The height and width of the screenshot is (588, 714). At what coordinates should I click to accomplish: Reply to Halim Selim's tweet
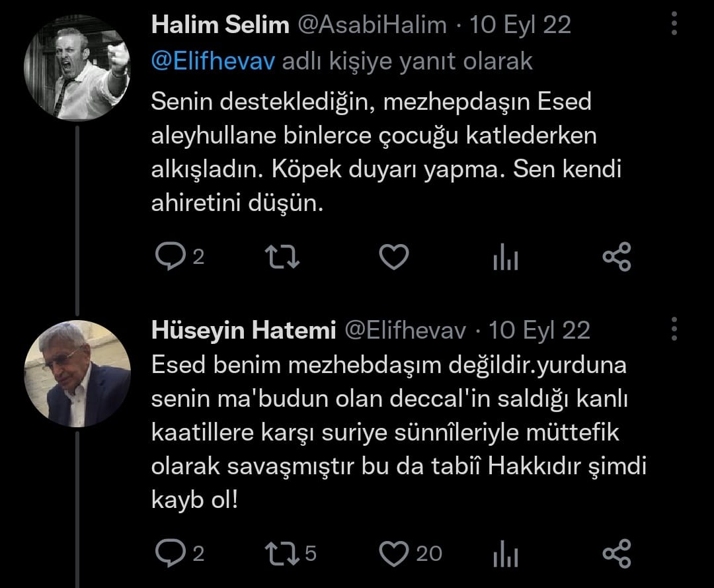[x=168, y=257]
